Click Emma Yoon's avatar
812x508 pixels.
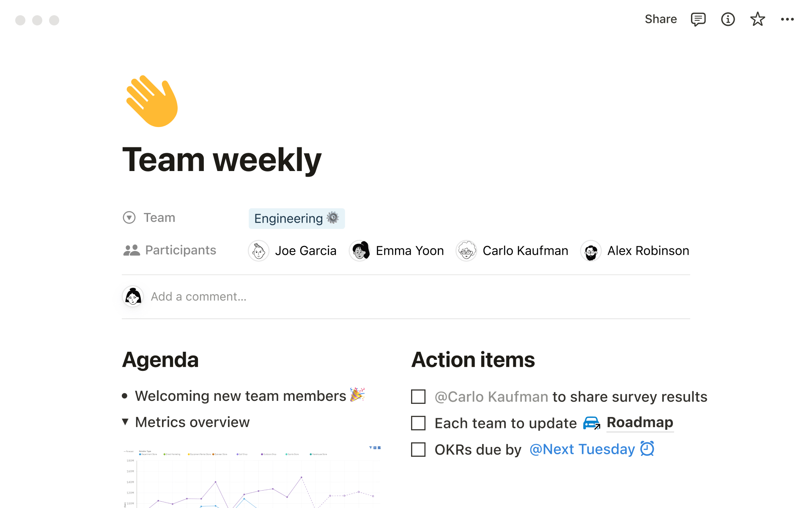click(360, 251)
